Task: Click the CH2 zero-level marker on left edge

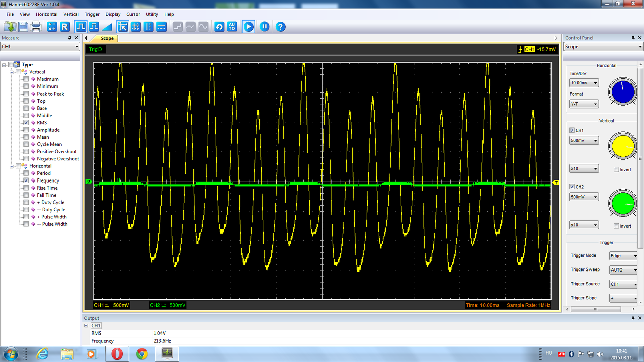Action: (x=89, y=182)
